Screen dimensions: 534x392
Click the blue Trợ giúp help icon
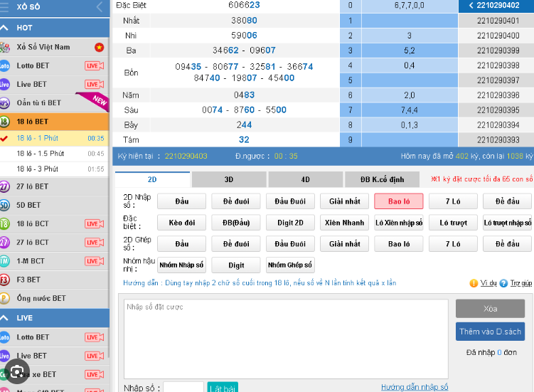503,283
